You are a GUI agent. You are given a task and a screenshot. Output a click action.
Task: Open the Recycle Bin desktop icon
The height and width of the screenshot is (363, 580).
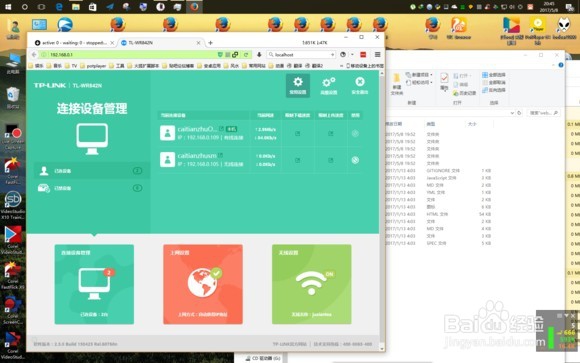[13, 98]
